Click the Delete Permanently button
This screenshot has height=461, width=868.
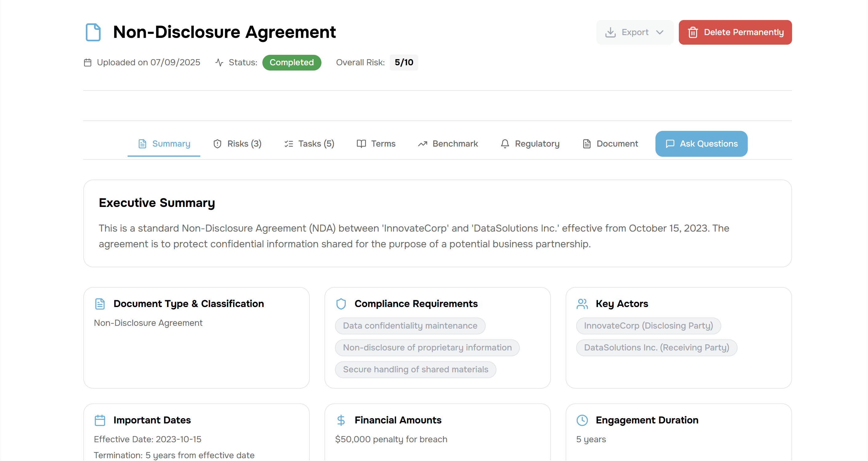735,32
